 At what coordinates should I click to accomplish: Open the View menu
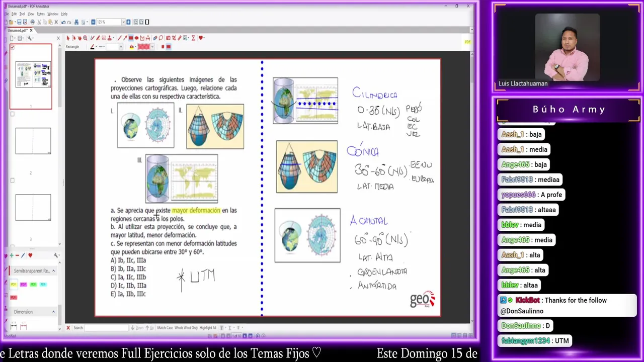pos(31,14)
